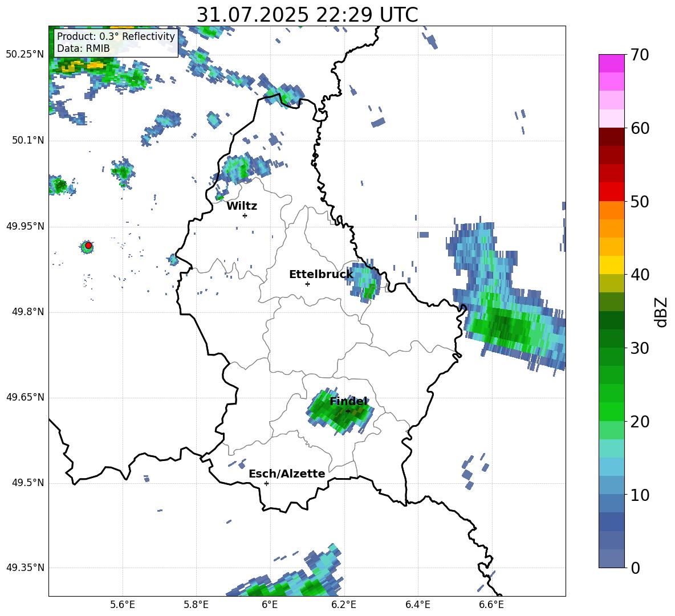This screenshot has height=616, width=675.
Task: Click the plus marker below Ettelbruck
Action: (307, 284)
